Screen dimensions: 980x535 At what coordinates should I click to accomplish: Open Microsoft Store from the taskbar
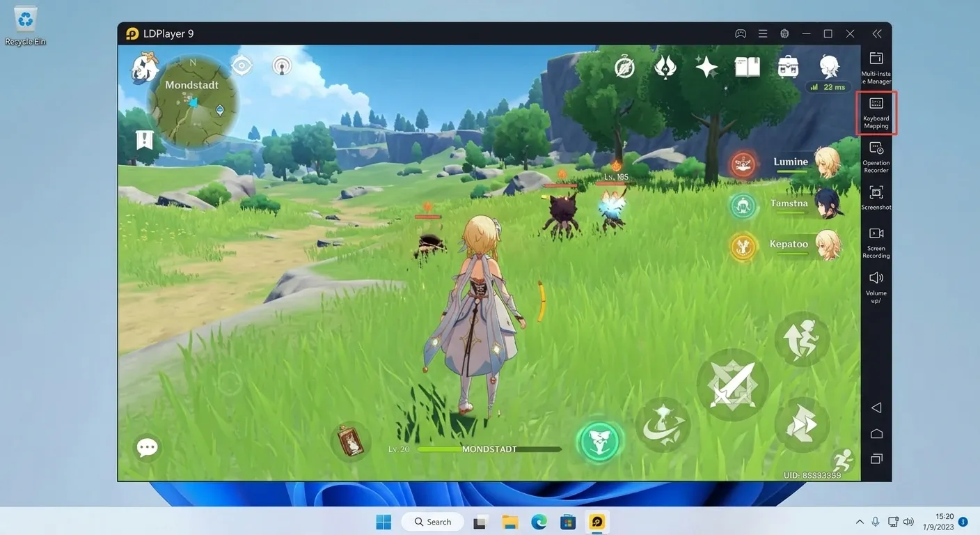point(568,522)
